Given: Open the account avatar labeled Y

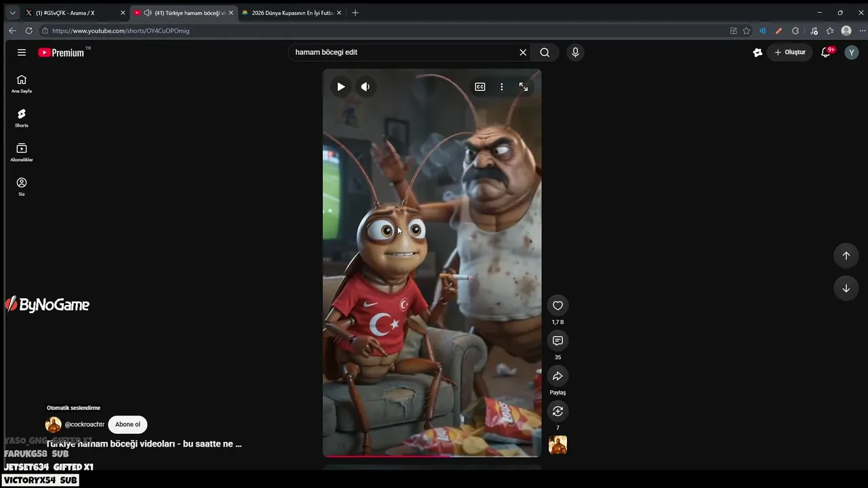Looking at the screenshot, I should point(852,52).
